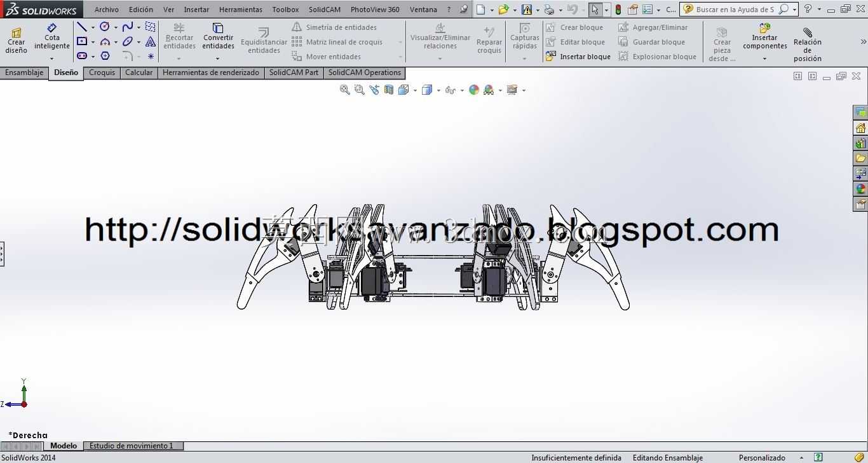Open the Herramientas de renderizado tab
Viewport: 868px width, 463px height.
coord(211,73)
